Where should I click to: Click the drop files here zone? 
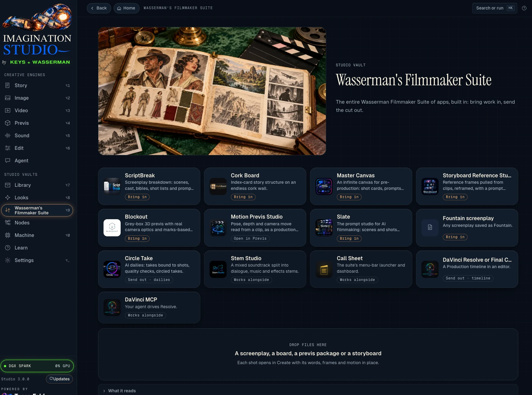308,354
